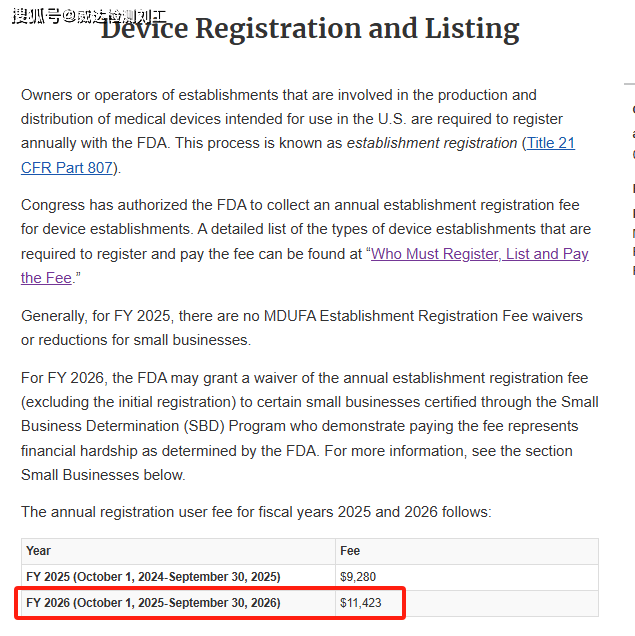Image resolution: width=635 pixels, height=636 pixels.
Task: Click the paragraph beginning Owners or operators
Action: (280, 119)
